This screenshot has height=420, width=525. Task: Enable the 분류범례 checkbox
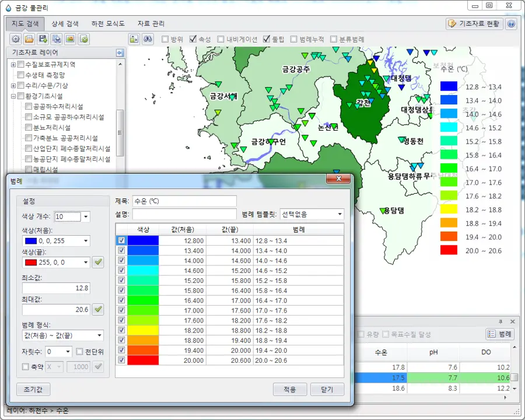(334, 39)
